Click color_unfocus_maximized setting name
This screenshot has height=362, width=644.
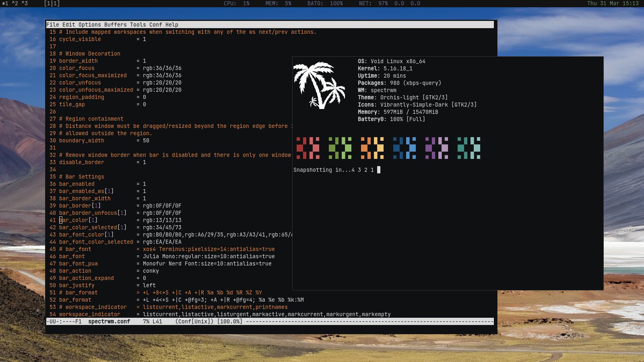(x=96, y=90)
